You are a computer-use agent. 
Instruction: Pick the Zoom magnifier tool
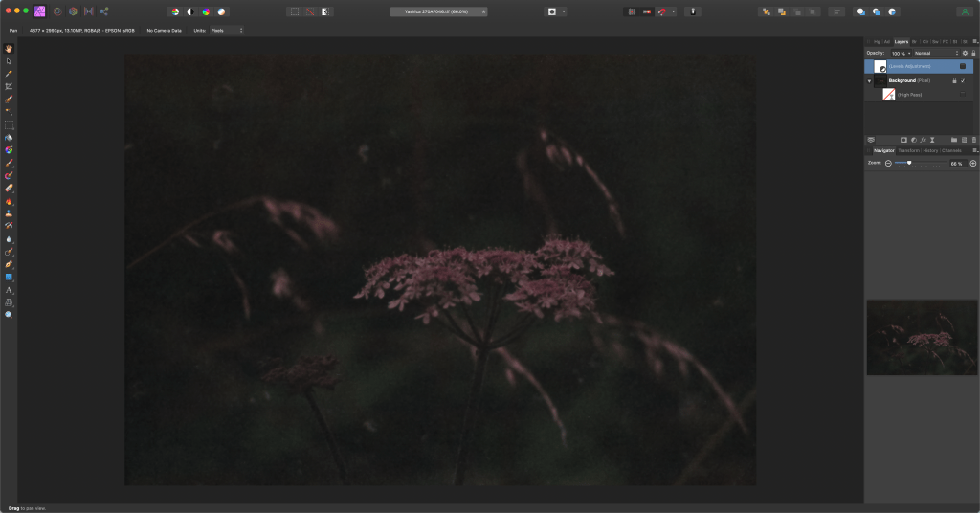coord(9,315)
